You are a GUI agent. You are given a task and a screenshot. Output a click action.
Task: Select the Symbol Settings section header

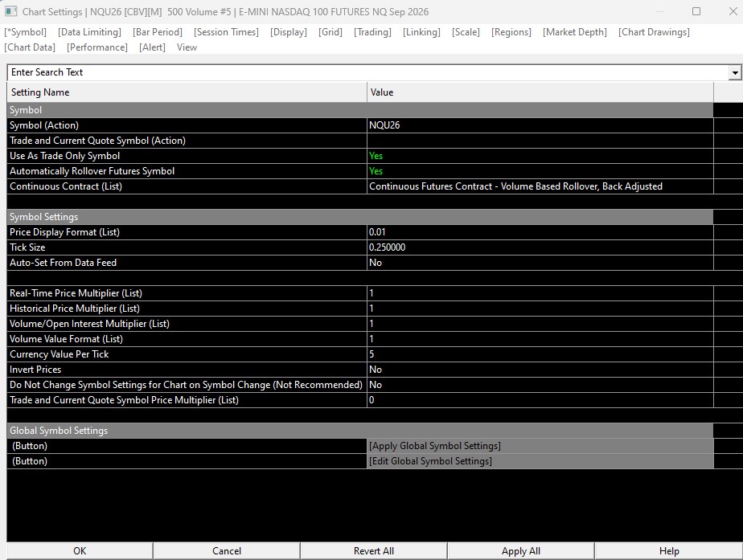tap(360, 217)
